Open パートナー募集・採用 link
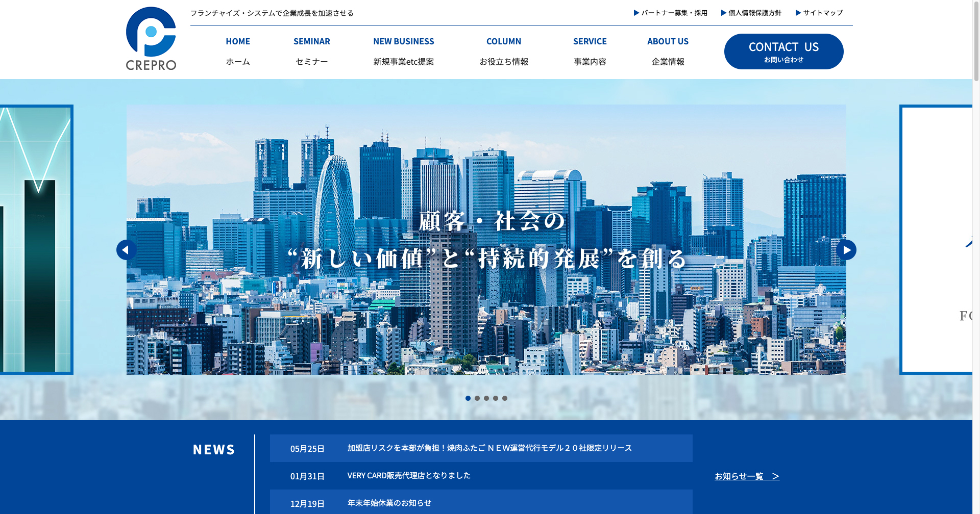 (671, 13)
